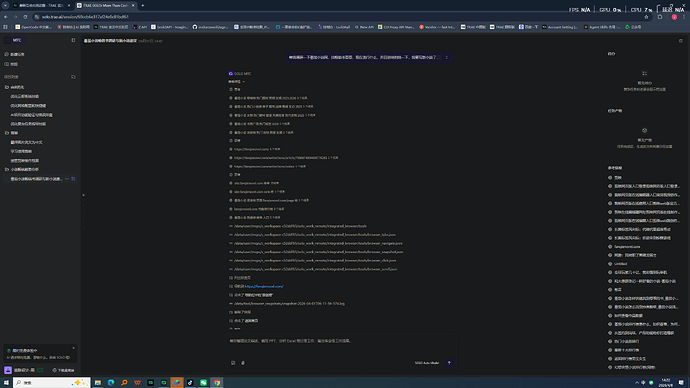Image resolution: width=690 pixels, height=388 pixels.
Task: Click the empty-state task output icon in the right panel
Action: click(644, 131)
